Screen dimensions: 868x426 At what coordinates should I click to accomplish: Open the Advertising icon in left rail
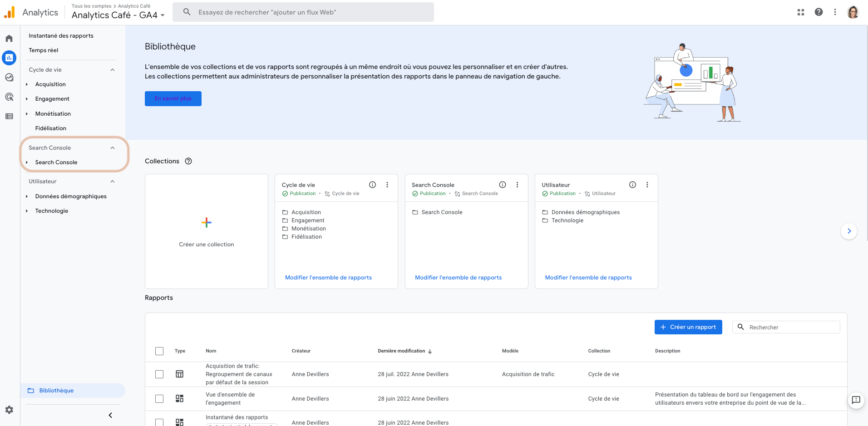(9, 97)
